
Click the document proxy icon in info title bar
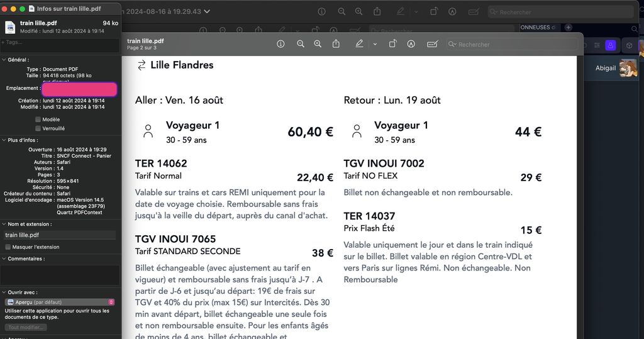point(31,8)
